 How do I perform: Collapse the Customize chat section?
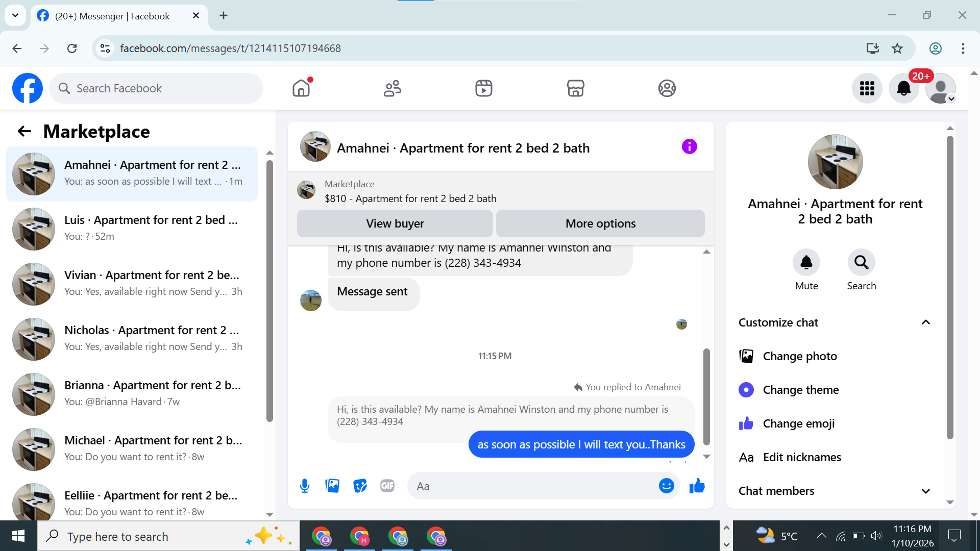click(925, 322)
